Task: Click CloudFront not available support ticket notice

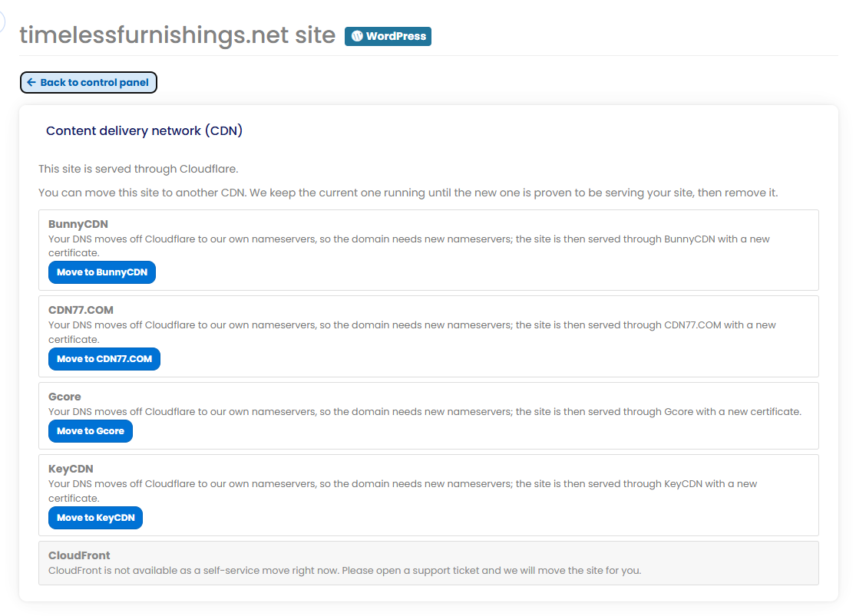Action: 345,571
